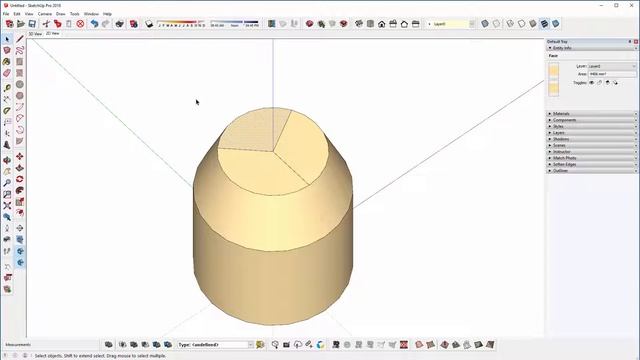Select the Move tool
This screenshot has height=360, width=640.
20,156
